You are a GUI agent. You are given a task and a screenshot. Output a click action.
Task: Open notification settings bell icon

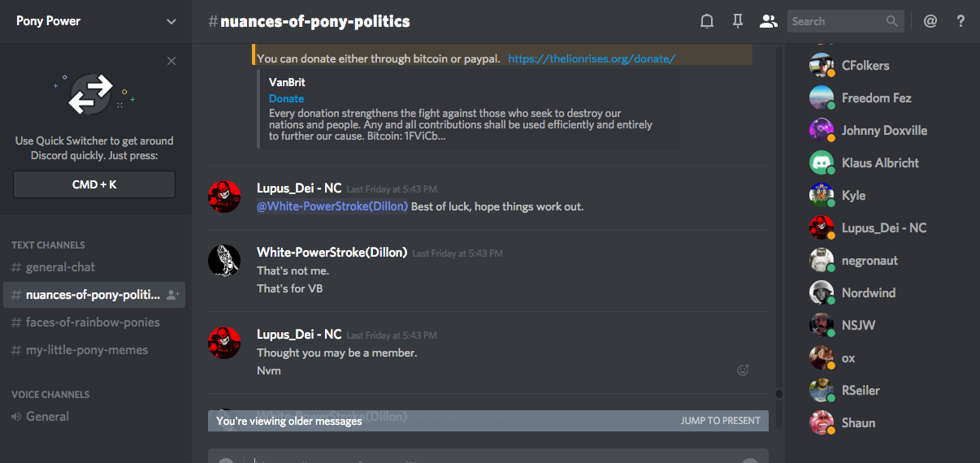pos(707,22)
